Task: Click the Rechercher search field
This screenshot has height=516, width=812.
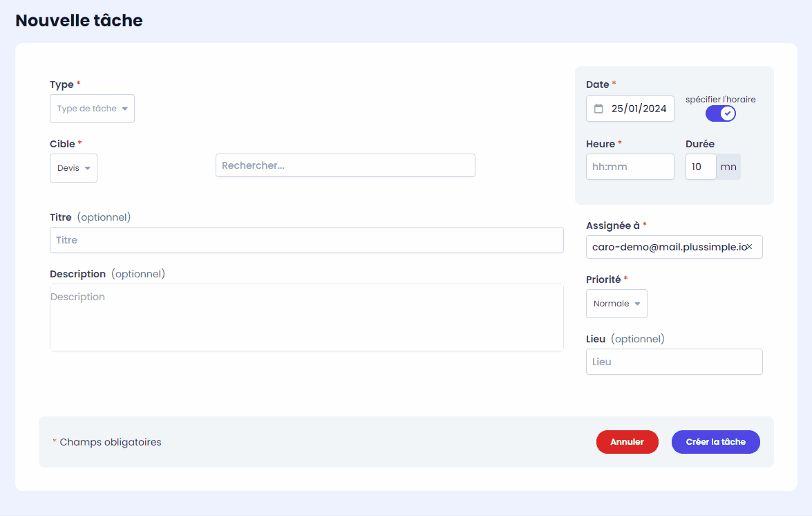Action: click(346, 165)
